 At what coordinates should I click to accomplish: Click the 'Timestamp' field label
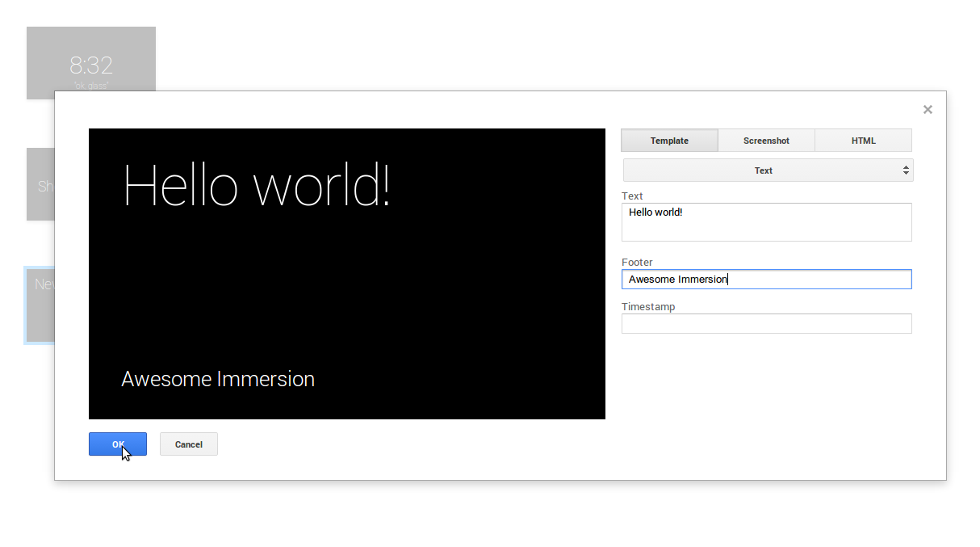(x=647, y=307)
